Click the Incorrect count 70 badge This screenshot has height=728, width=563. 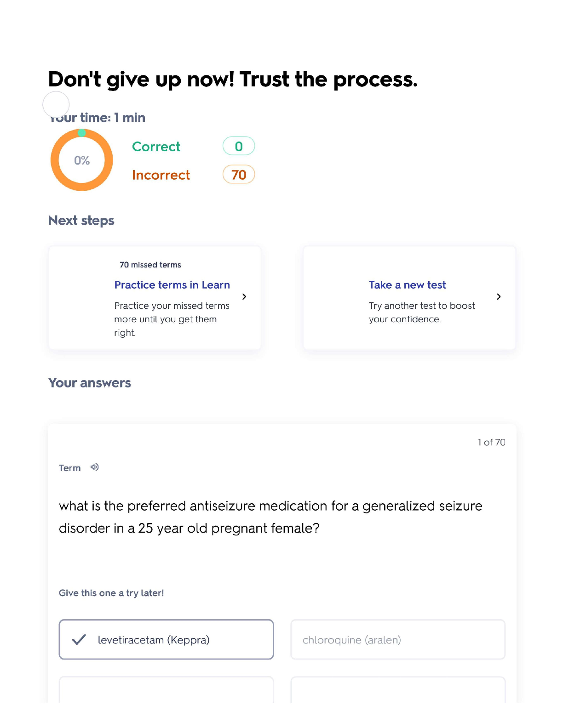238,175
